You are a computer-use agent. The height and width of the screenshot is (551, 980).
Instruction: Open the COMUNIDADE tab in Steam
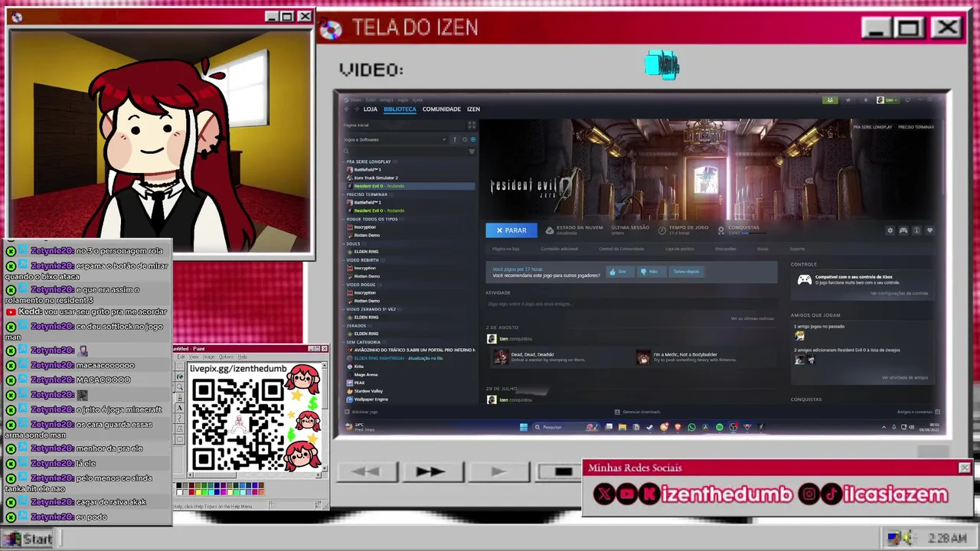(x=442, y=109)
